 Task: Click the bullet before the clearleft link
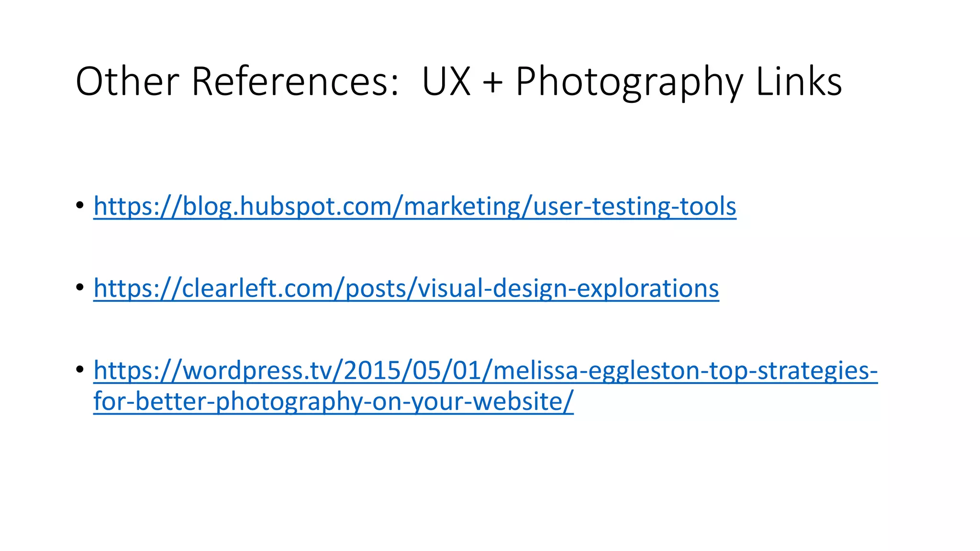pos(79,287)
